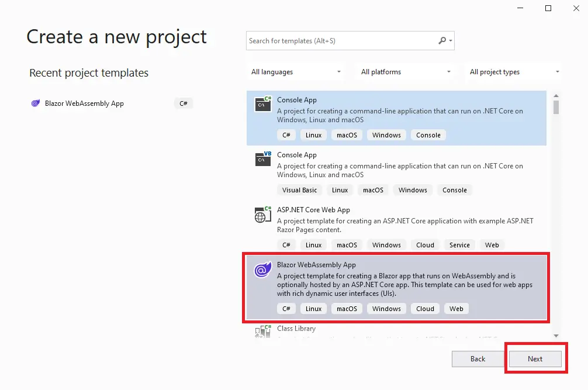
Task: Open the All platforms filter dropdown
Action: pyautogui.click(x=406, y=71)
